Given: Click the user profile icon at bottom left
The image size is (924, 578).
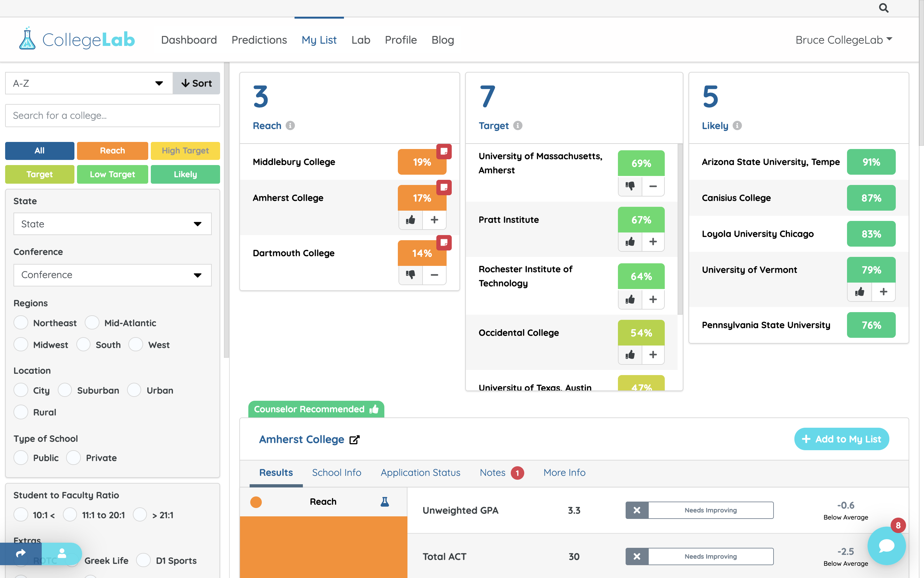Looking at the screenshot, I should [62, 553].
